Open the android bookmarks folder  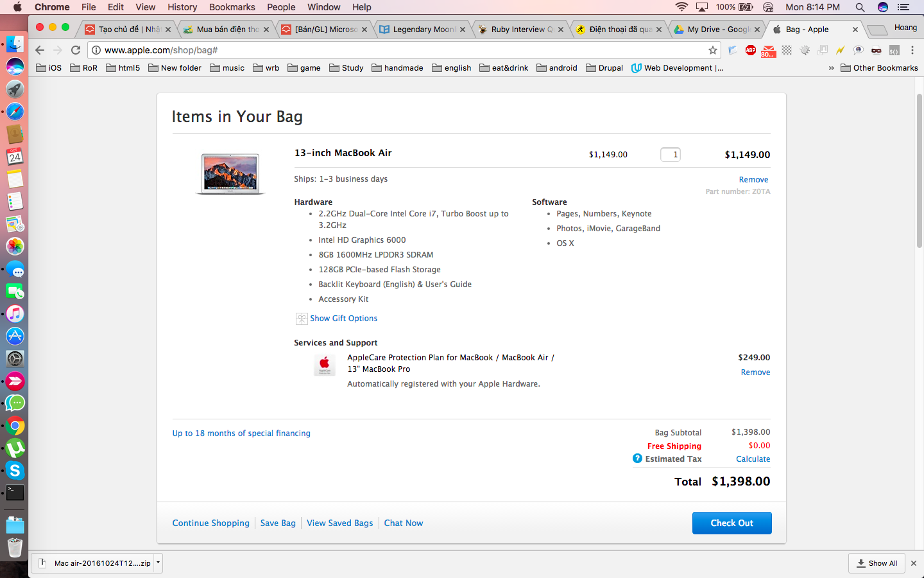(x=557, y=68)
